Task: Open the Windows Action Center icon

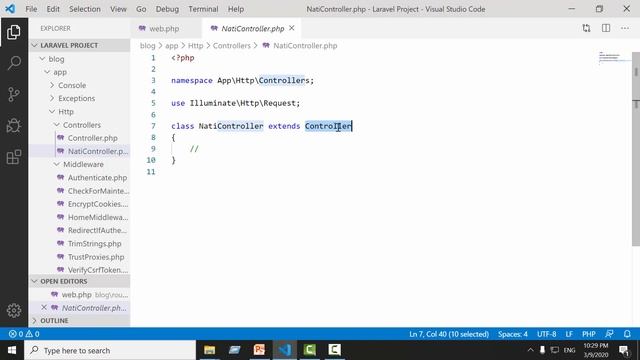Action: (624, 350)
